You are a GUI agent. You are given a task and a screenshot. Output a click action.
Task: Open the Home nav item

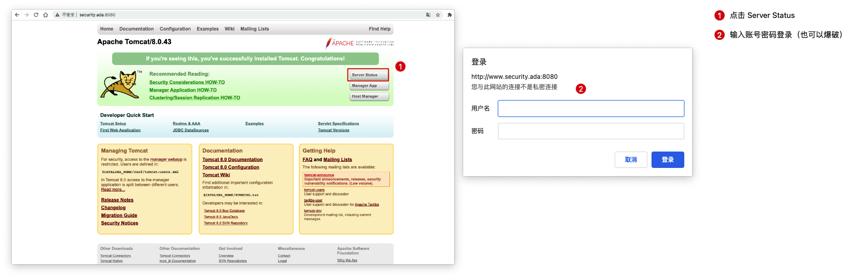[106, 29]
